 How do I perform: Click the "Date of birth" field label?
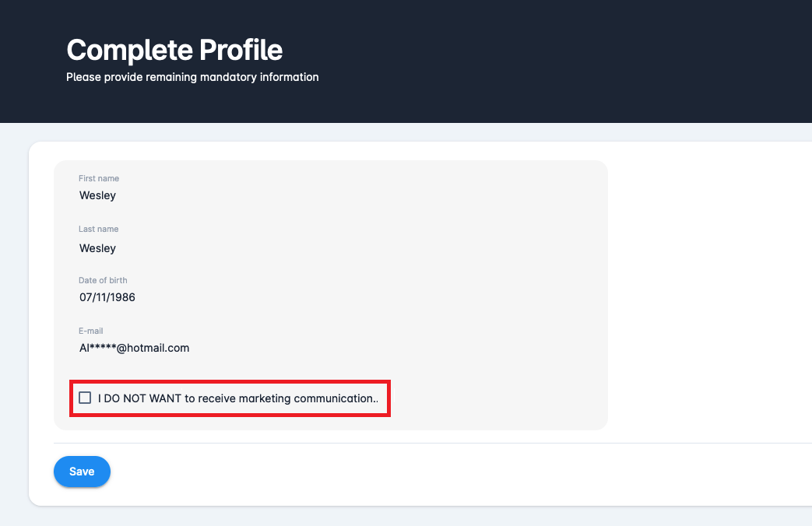tap(103, 280)
